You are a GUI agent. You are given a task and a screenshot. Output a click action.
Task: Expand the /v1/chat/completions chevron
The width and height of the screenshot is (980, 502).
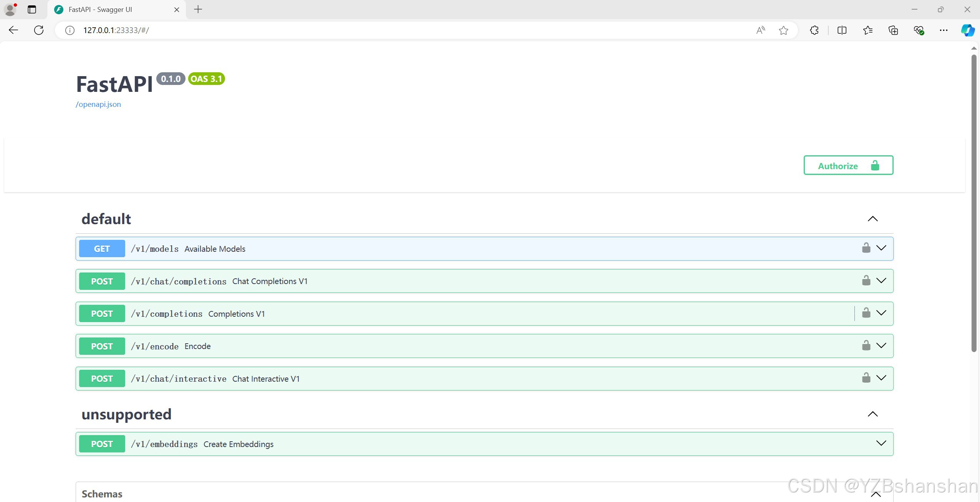[881, 281]
